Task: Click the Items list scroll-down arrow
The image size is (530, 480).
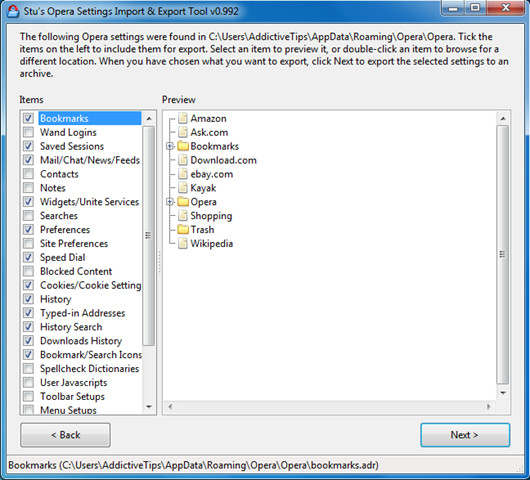Action: click(149, 406)
